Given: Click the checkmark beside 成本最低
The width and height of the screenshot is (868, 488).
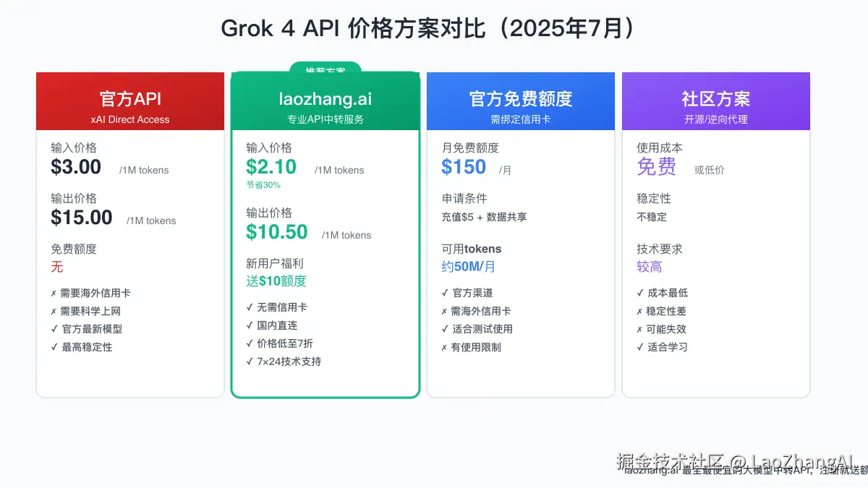Looking at the screenshot, I should pos(639,293).
